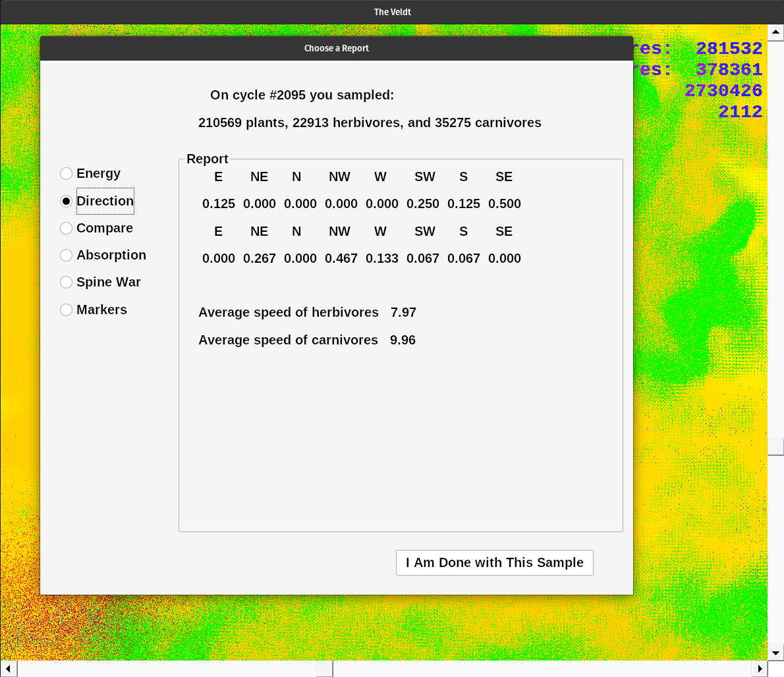This screenshot has height=677, width=784.
Task: Choose the Compare report
Action: pyautogui.click(x=67, y=228)
